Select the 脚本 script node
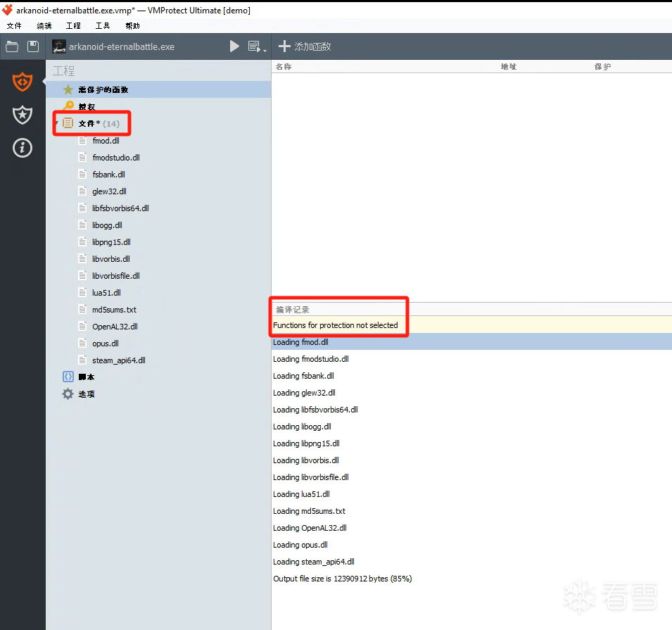The height and width of the screenshot is (630, 672). point(87,377)
